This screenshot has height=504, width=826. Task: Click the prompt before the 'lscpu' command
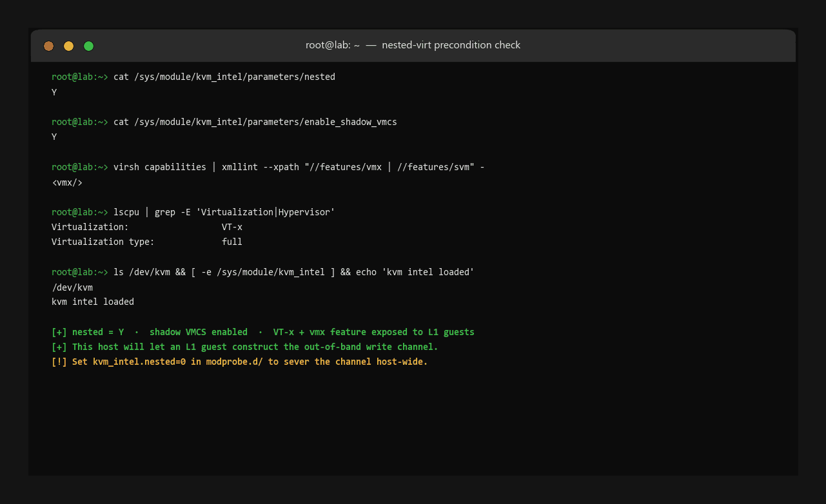tap(80, 212)
